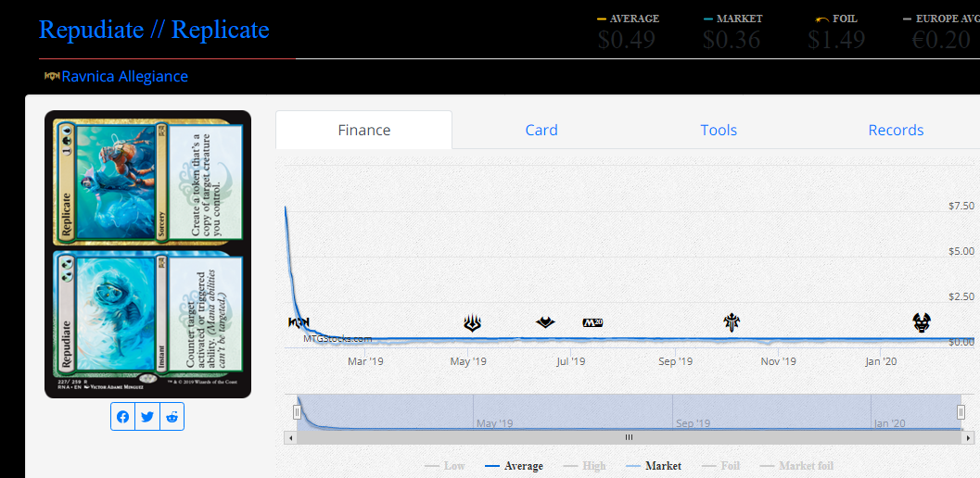Viewport: 980px width, 478px height.
Task: Click Theros Beyond Death set marker
Action: 922,323
